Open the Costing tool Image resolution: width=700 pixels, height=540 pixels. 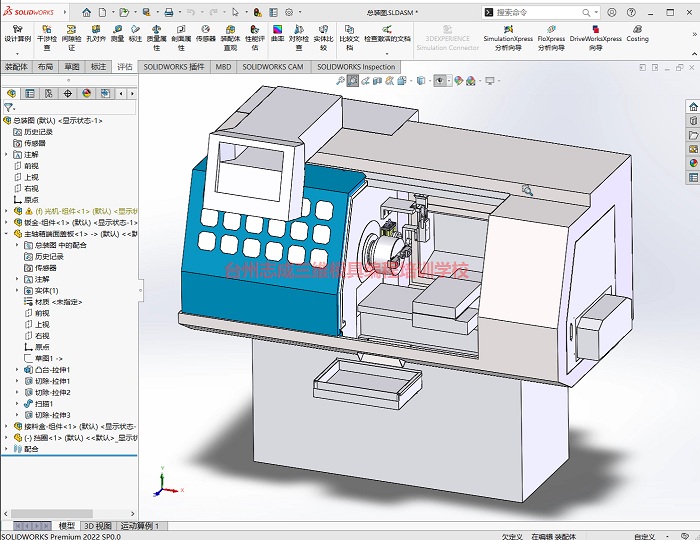click(637, 33)
